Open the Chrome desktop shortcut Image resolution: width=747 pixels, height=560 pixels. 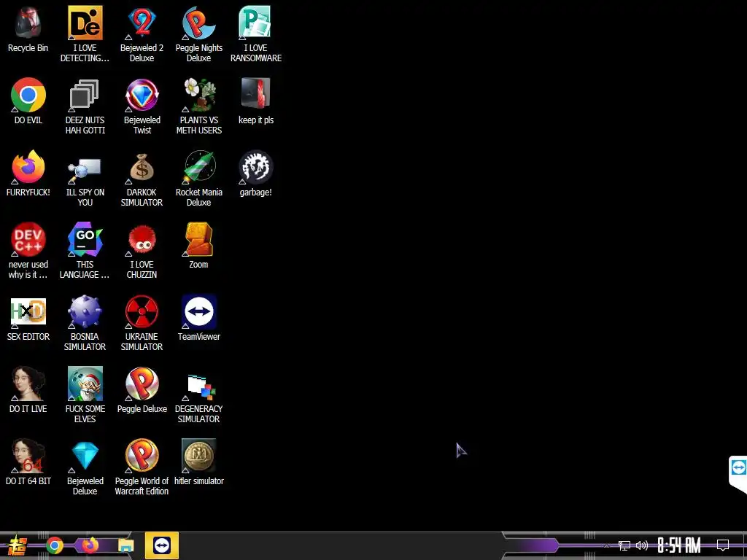(28, 96)
